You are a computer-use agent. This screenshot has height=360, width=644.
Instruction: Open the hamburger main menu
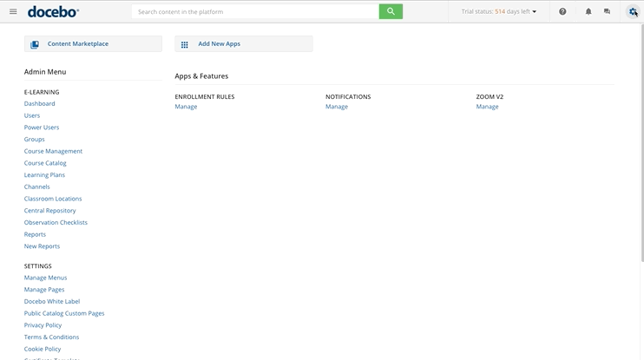[13, 11]
